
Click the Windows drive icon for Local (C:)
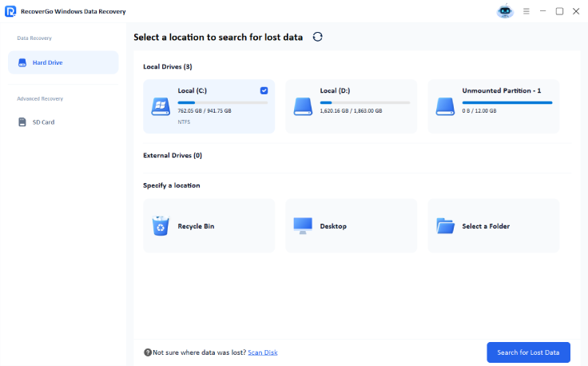(161, 106)
